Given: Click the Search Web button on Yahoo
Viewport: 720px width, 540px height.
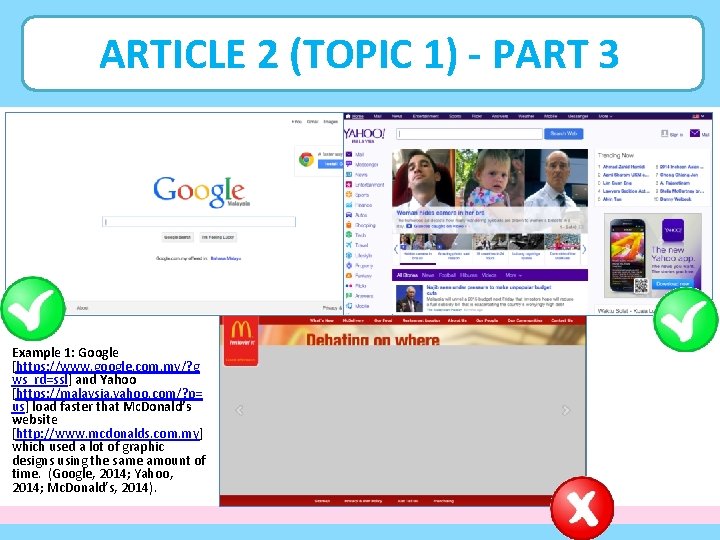Looking at the screenshot, I should [x=563, y=134].
